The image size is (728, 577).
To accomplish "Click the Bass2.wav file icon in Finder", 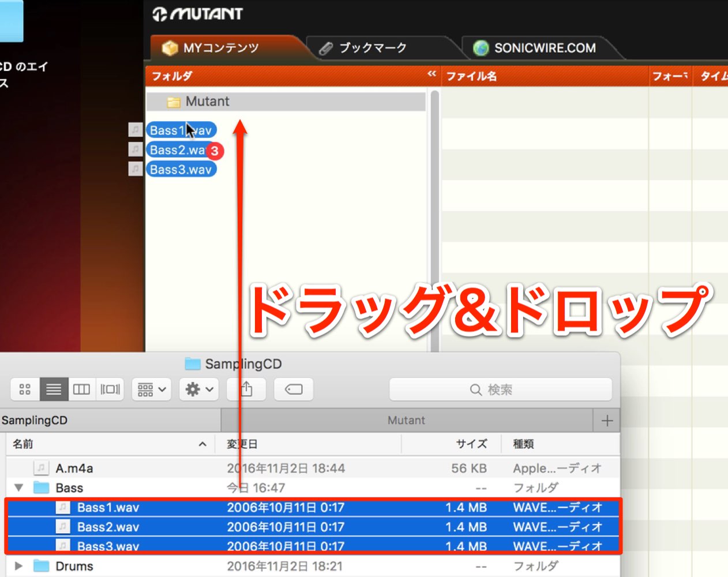I will click(x=63, y=527).
